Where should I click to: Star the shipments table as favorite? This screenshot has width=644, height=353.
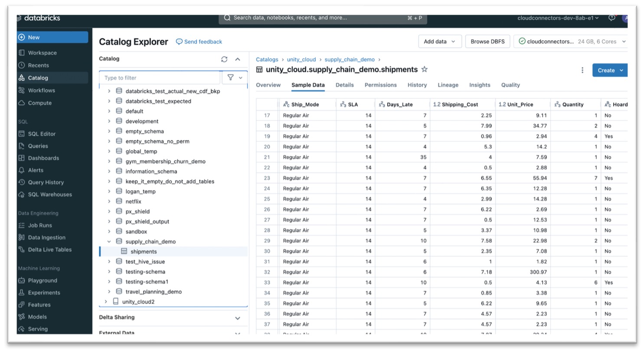pyautogui.click(x=425, y=69)
